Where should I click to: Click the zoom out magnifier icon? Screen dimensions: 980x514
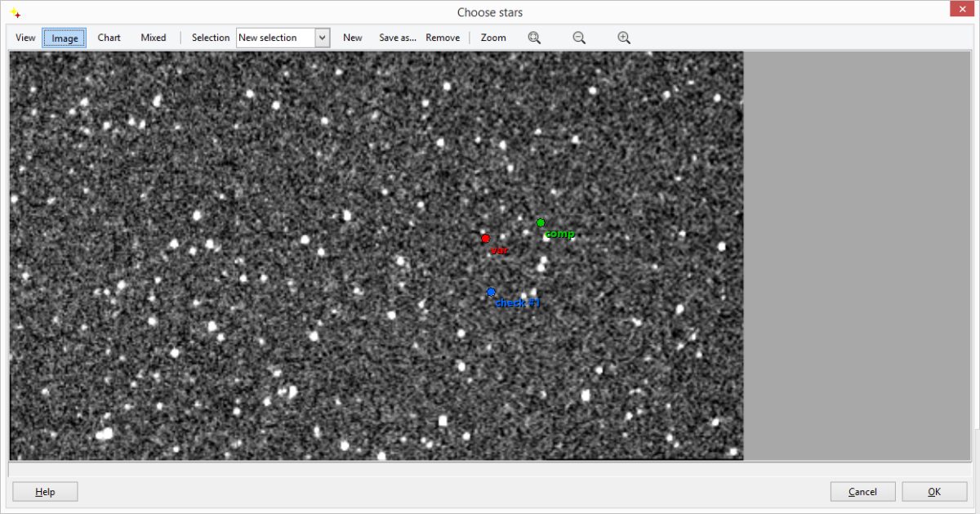(x=579, y=38)
